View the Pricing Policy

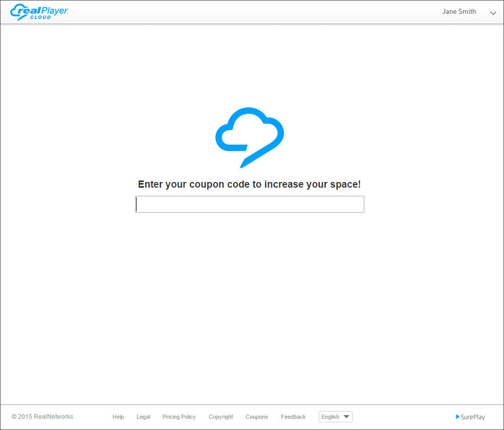tap(179, 417)
